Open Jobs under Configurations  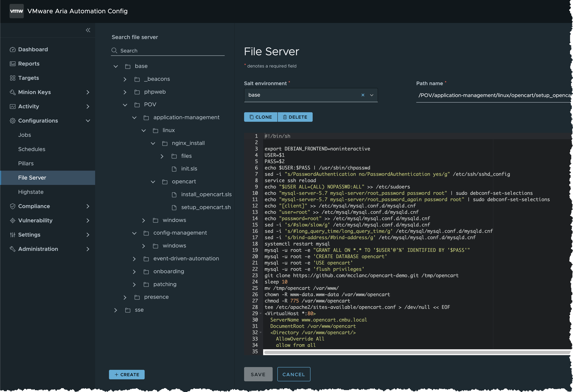25,135
